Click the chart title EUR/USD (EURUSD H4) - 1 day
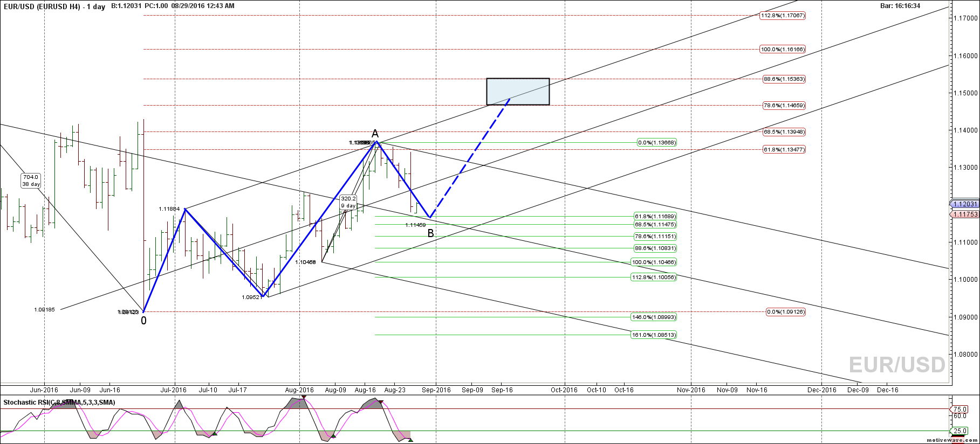Screen dimensions: 980x444 53,6
